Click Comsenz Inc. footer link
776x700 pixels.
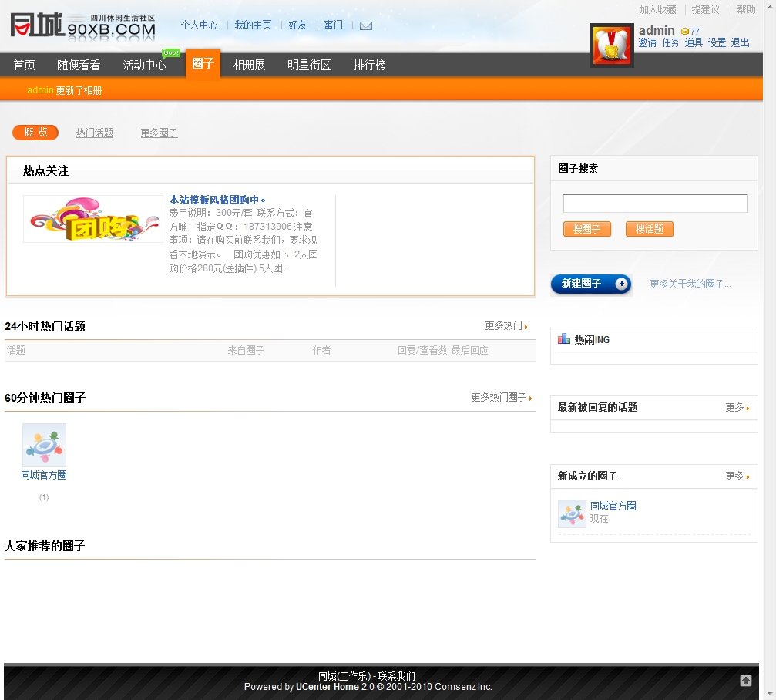[x=464, y=687]
